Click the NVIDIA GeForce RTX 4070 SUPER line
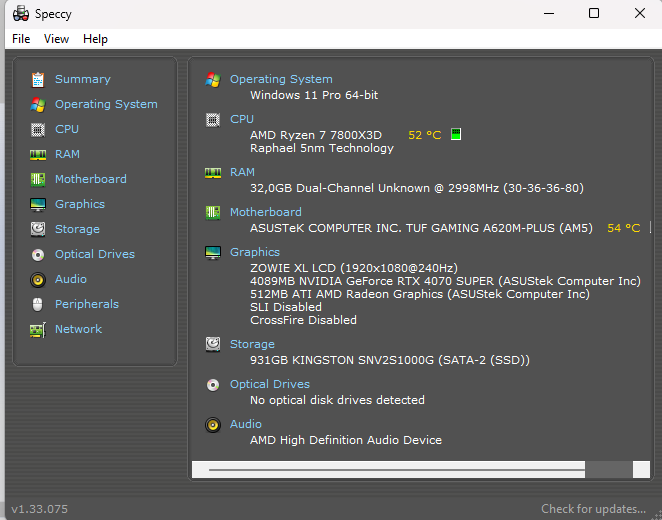This screenshot has width=662, height=520. [445, 281]
